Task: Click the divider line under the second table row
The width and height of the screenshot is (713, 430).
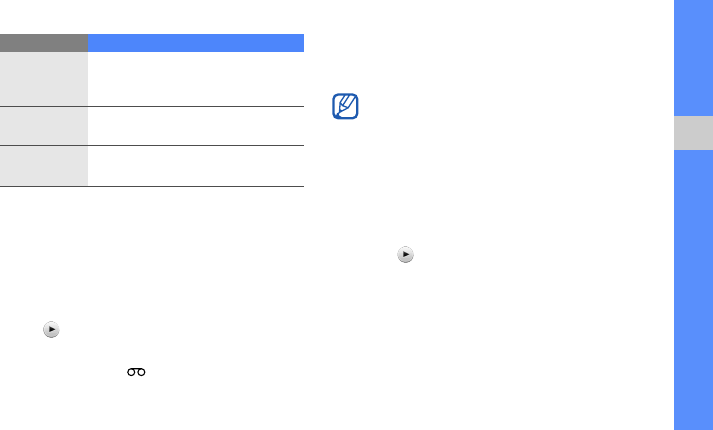Action: pyautogui.click(x=152, y=146)
